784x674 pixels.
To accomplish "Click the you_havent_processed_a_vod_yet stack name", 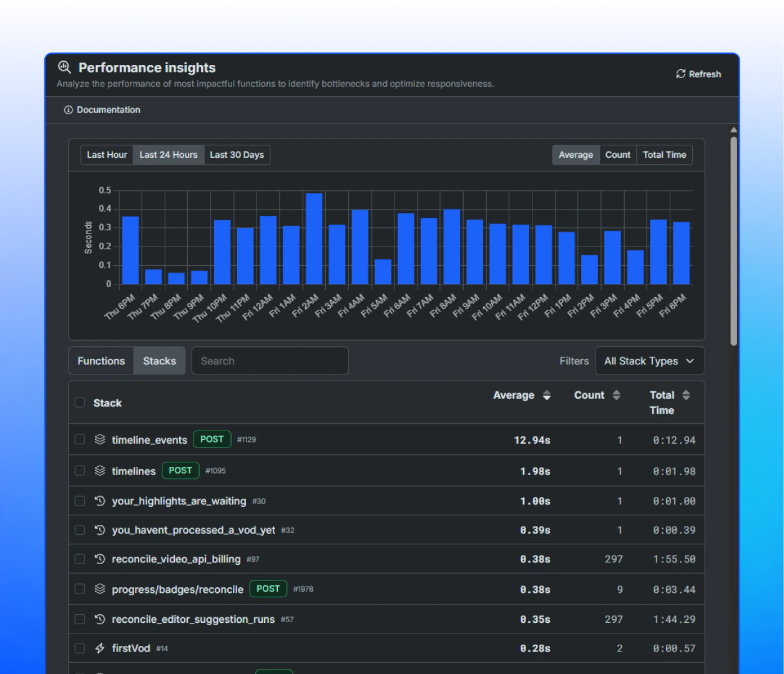I will click(x=194, y=530).
